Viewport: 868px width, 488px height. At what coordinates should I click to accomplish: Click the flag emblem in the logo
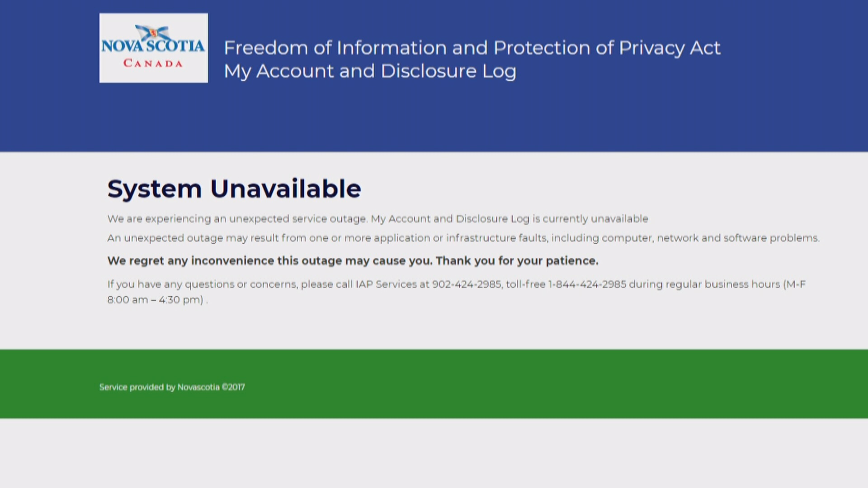pos(154,33)
